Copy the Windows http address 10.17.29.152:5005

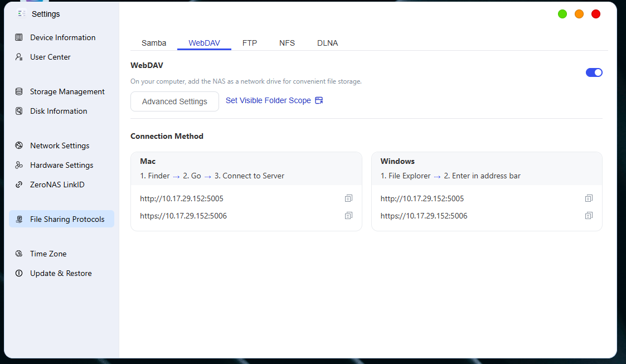pos(589,198)
